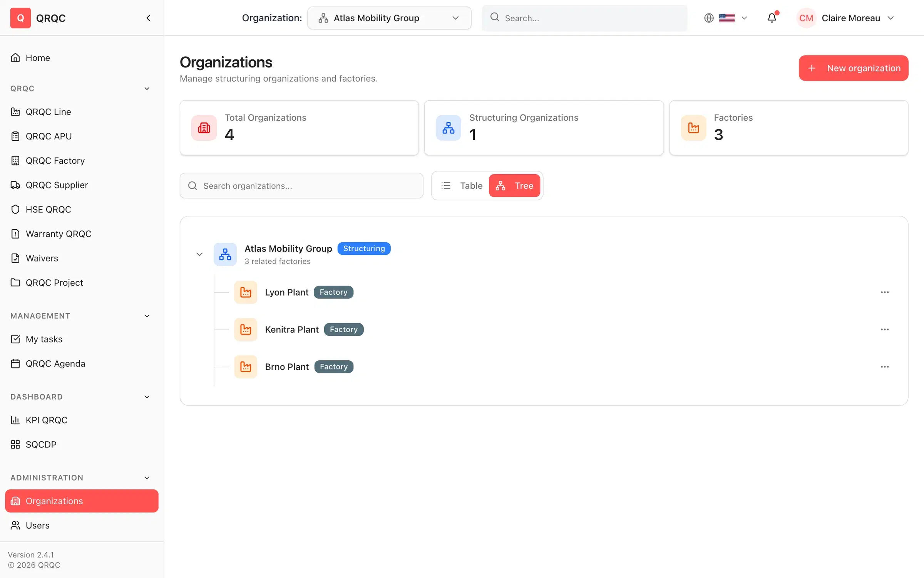
Task: Open QRQC Line page
Action: pyautogui.click(x=82, y=112)
